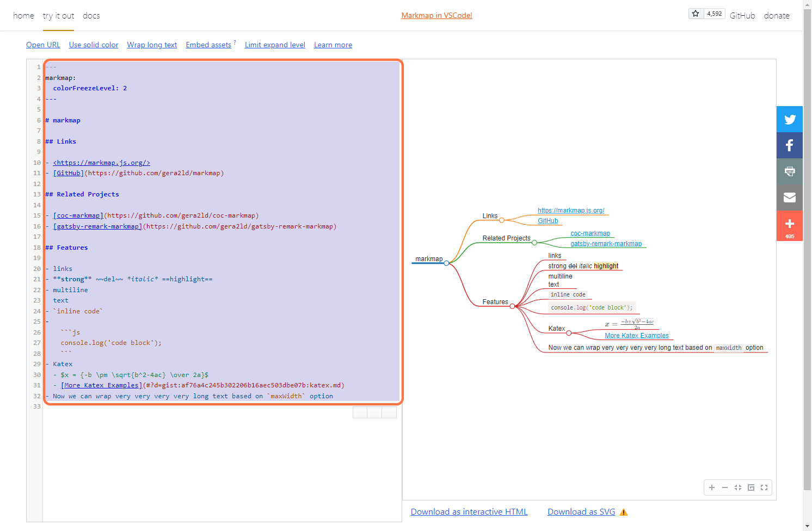Toggle the Limit expand level option
The width and height of the screenshot is (812, 531).
pyautogui.click(x=275, y=45)
